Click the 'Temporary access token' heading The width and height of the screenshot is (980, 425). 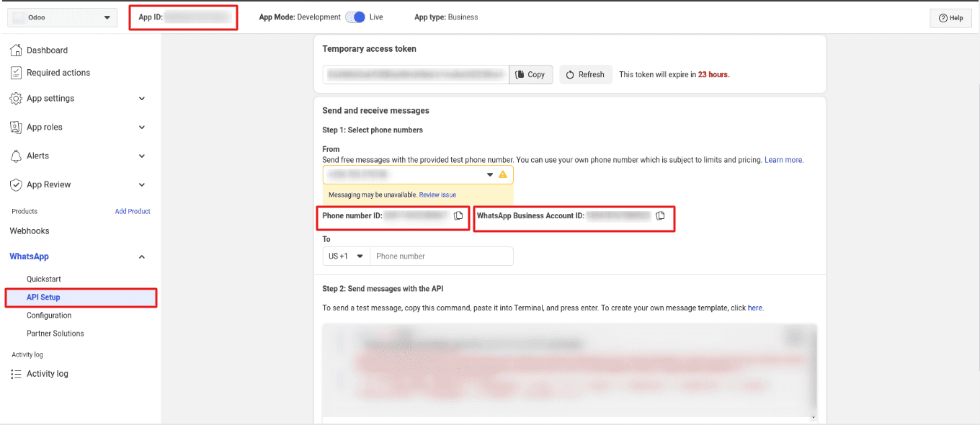(369, 49)
